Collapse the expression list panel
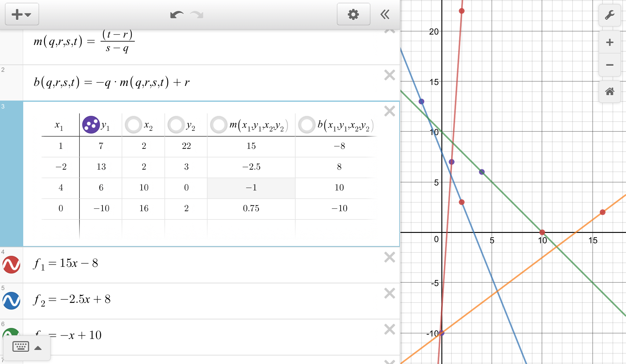 (x=385, y=14)
